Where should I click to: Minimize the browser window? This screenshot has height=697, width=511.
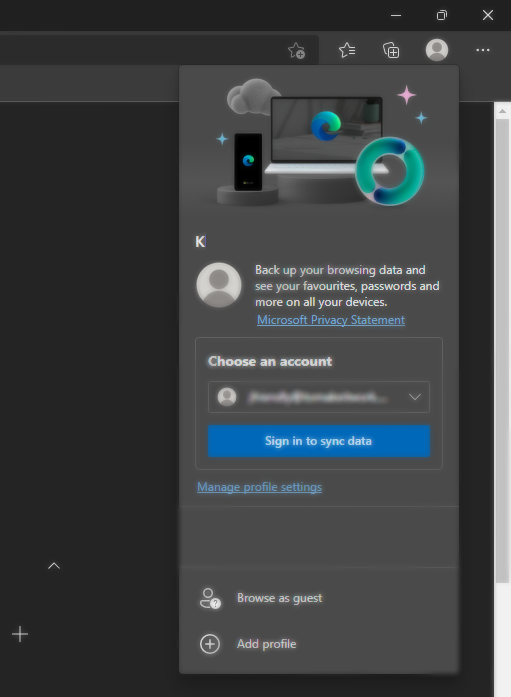tap(396, 16)
